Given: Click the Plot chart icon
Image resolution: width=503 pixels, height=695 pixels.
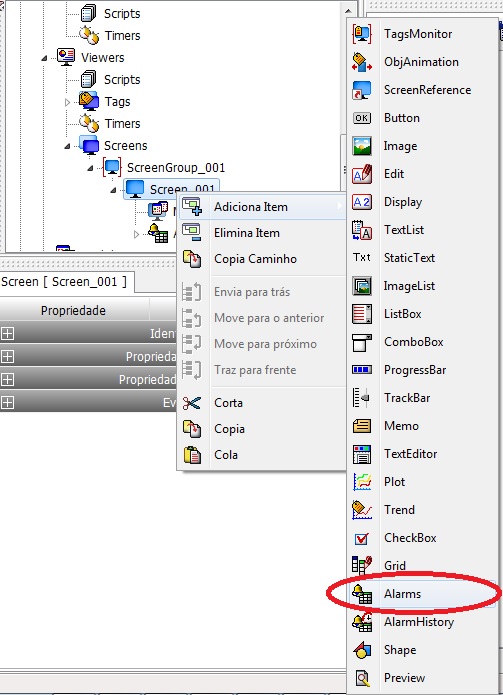Looking at the screenshot, I should (x=362, y=482).
